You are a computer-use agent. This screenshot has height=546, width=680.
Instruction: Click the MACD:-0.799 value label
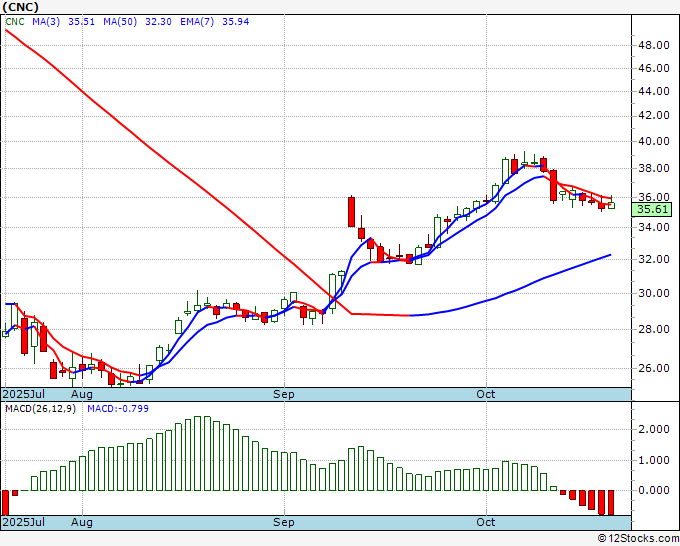click(118, 409)
